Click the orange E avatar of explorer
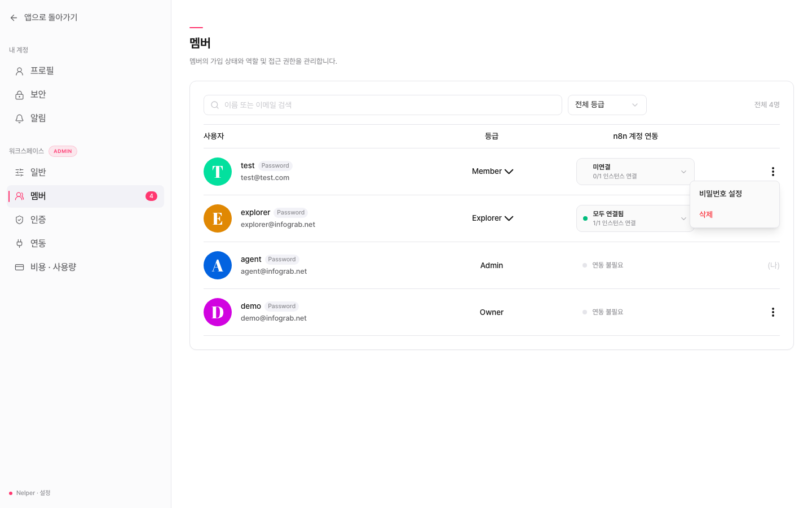This screenshot has height=508, width=812. click(x=218, y=218)
